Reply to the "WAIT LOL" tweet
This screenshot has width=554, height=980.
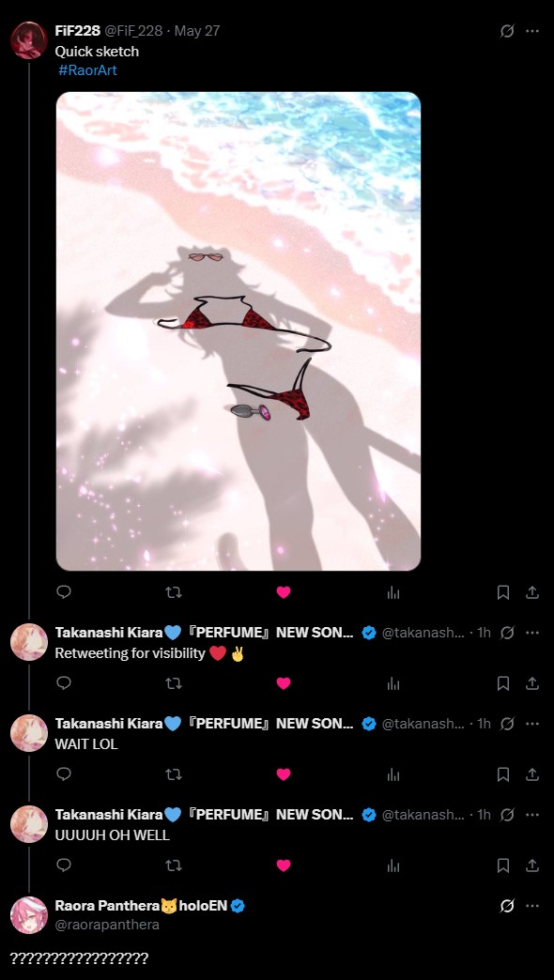tap(64, 773)
